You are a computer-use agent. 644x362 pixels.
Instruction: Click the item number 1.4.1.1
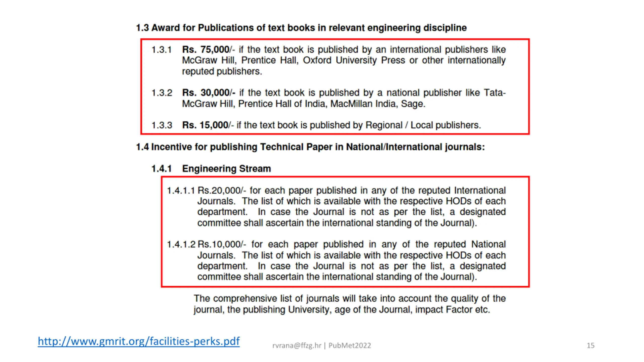(181, 191)
